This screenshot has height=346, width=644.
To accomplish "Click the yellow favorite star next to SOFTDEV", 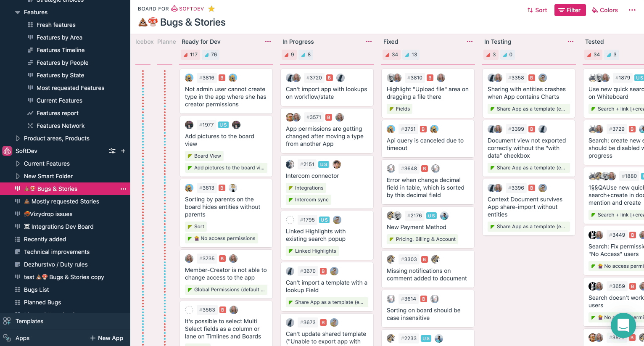I will (211, 9).
